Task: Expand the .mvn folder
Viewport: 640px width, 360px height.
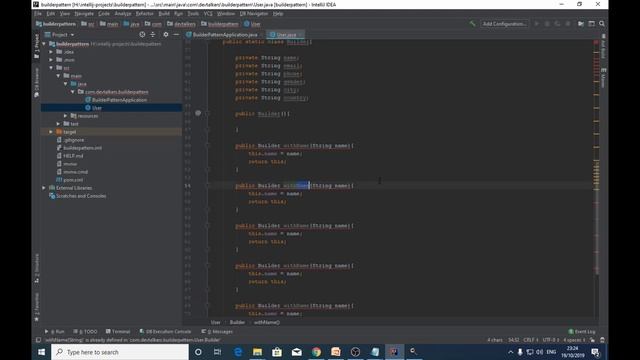Action: click(x=51, y=60)
